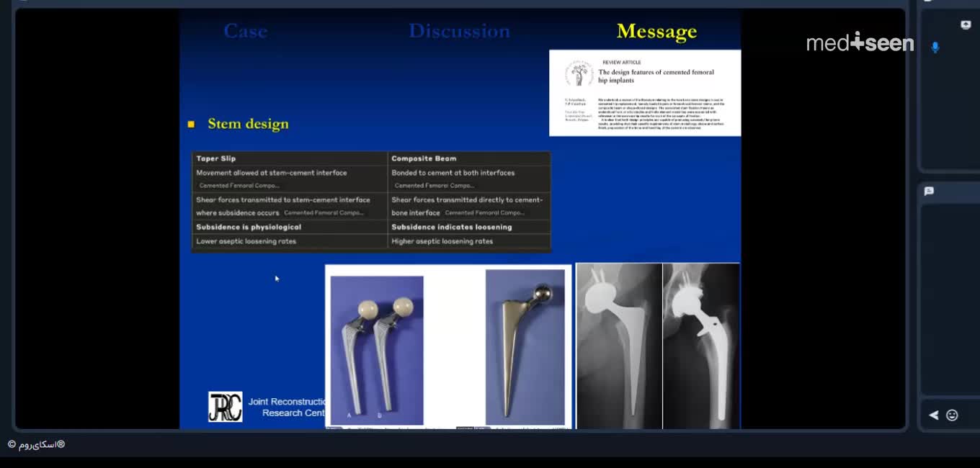The image size is (980, 468).
Task: Open the emoji smiley picker
Action: click(952, 415)
